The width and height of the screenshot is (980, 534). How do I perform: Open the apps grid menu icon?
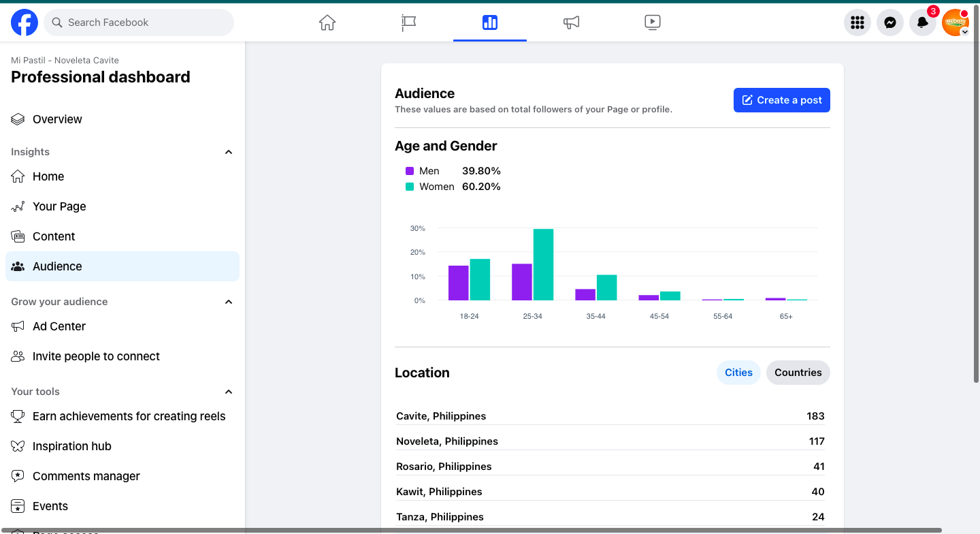[857, 22]
